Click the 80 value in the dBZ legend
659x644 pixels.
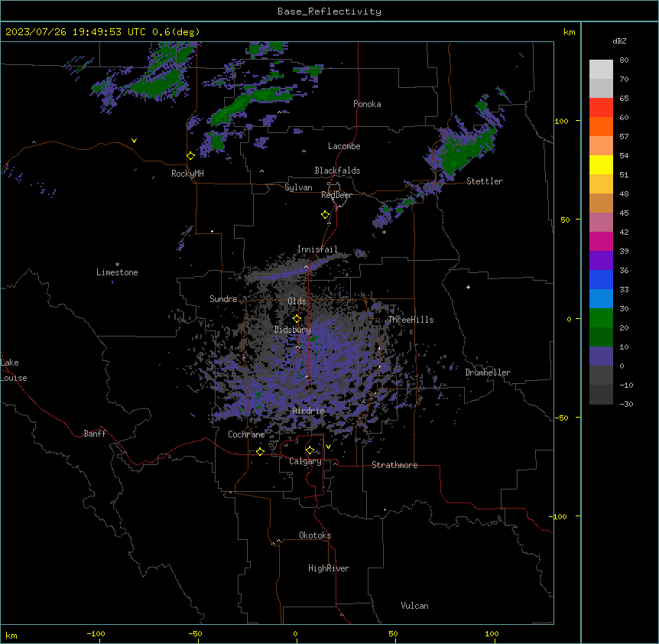(x=624, y=60)
